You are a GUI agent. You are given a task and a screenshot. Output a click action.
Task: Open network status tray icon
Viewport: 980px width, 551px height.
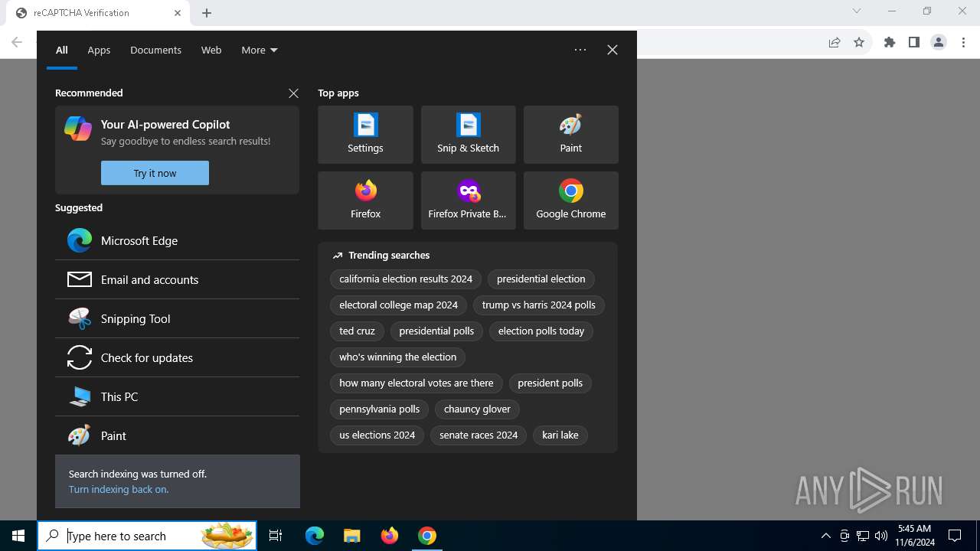[x=863, y=536]
